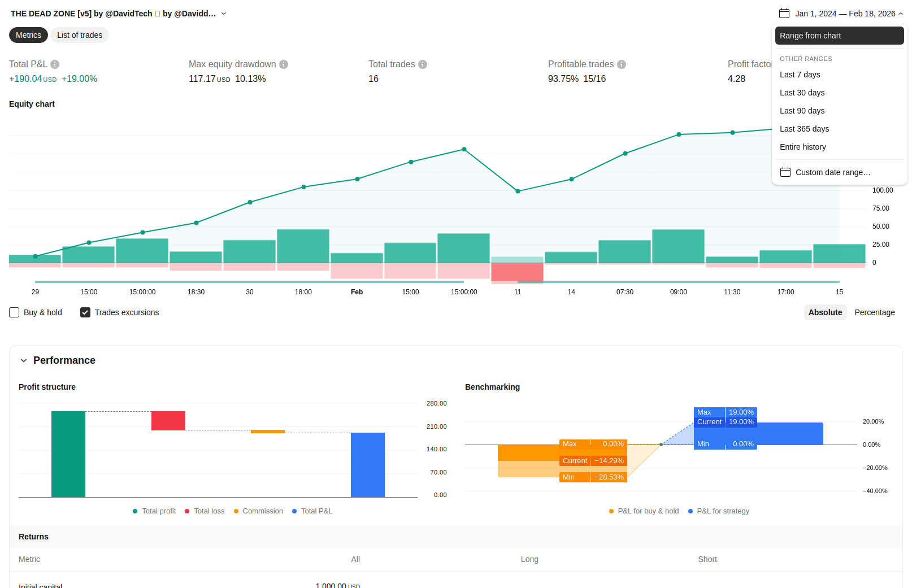912x588 pixels.
Task: Open the strategy name dropdown arrow
Action: 224,14
